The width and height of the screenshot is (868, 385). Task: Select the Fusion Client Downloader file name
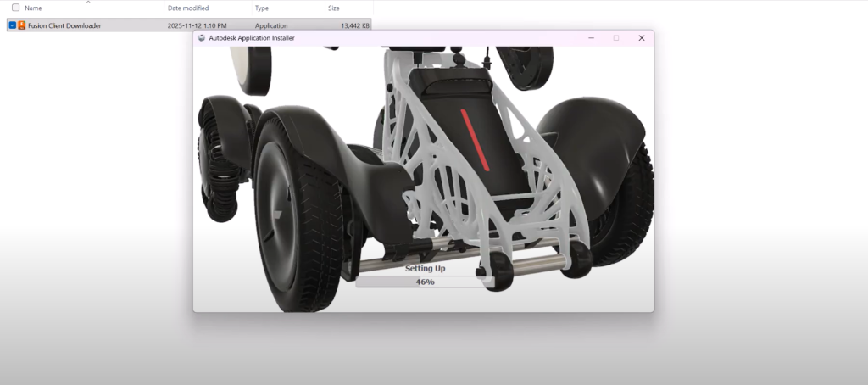point(64,25)
